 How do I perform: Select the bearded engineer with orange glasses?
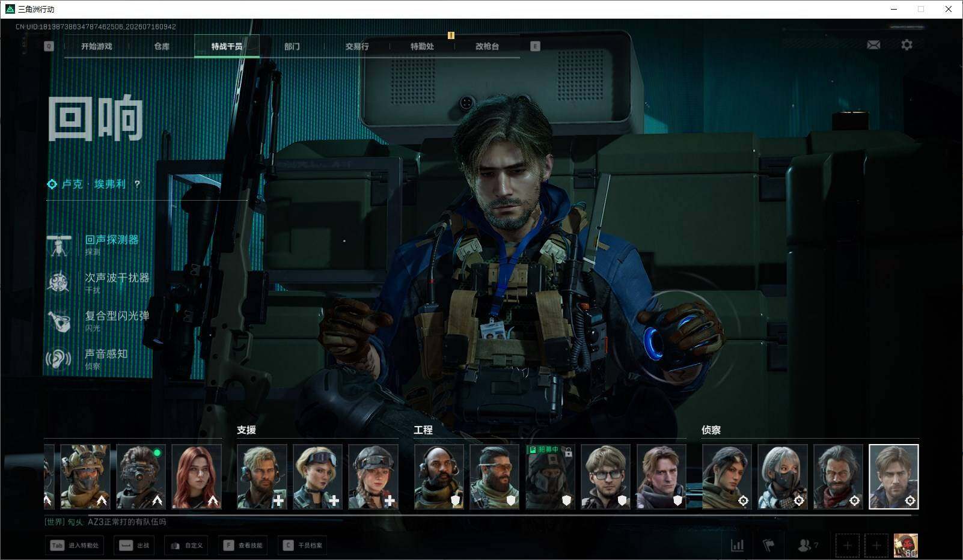click(x=495, y=476)
